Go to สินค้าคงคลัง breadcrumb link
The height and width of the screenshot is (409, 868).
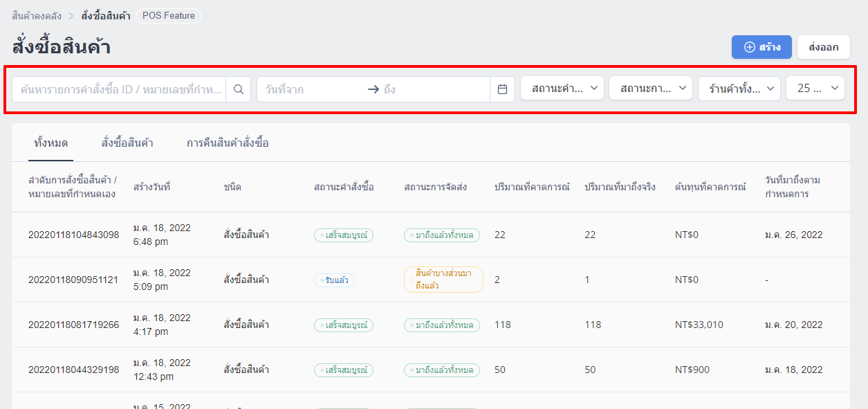35,15
